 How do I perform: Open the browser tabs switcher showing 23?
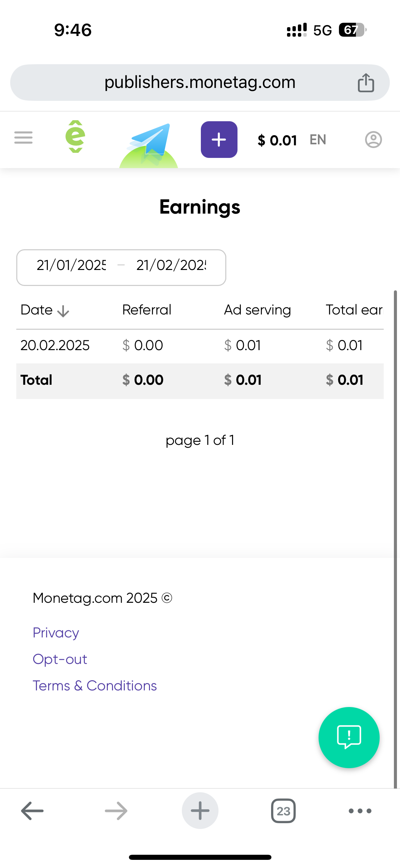click(283, 811)
